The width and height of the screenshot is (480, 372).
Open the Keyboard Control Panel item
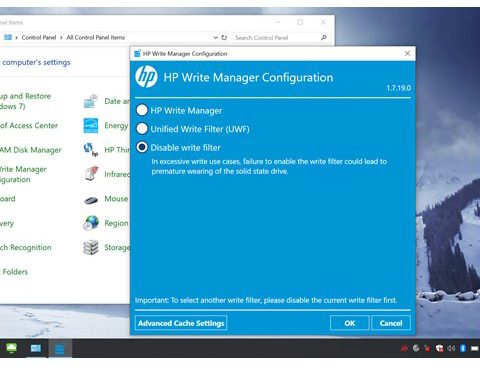[8, 199]
